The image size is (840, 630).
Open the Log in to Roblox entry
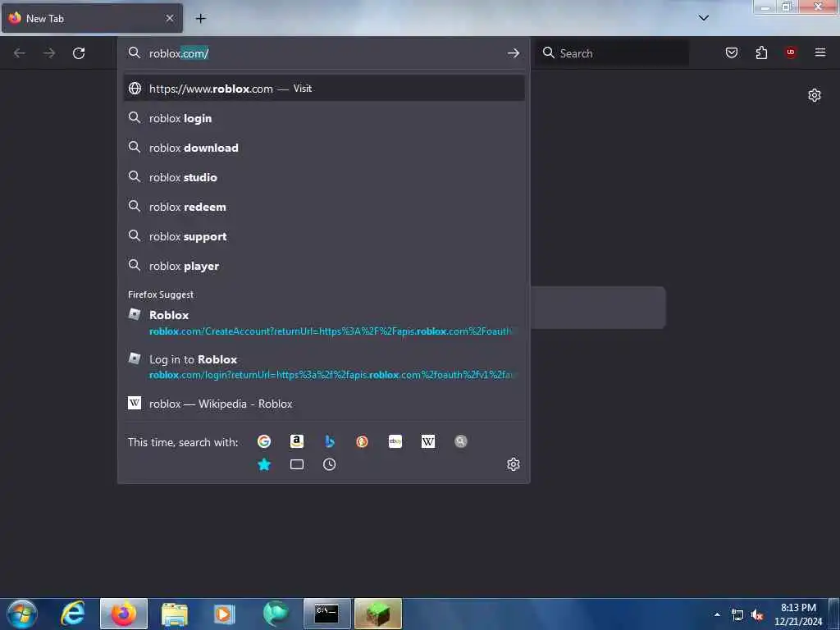pos(324,367)
